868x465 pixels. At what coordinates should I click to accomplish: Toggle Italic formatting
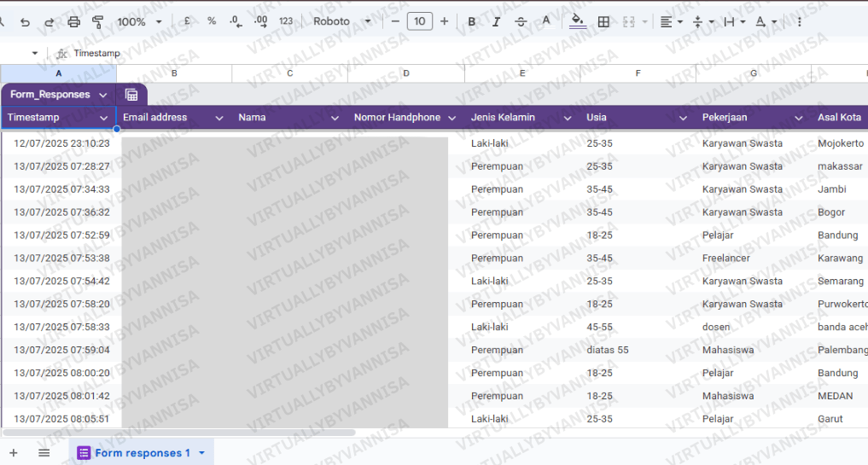click(x=496, y=21)
